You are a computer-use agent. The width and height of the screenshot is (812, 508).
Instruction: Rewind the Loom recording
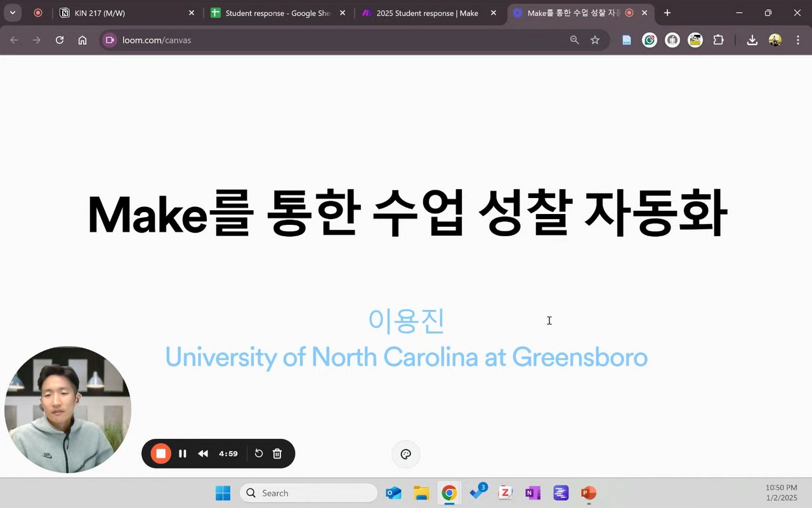(203, 453)
